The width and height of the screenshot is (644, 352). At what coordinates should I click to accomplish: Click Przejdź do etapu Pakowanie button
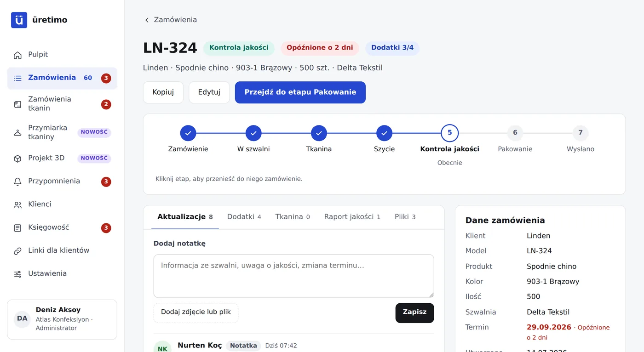click(x=300, y=92)
